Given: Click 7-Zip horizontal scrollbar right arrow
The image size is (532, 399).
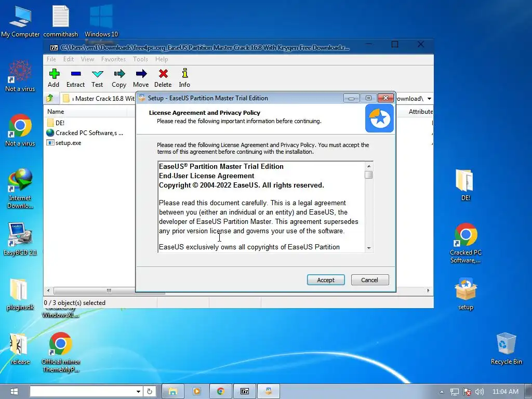Looking at the screenshot, I should tap(429, 290).
